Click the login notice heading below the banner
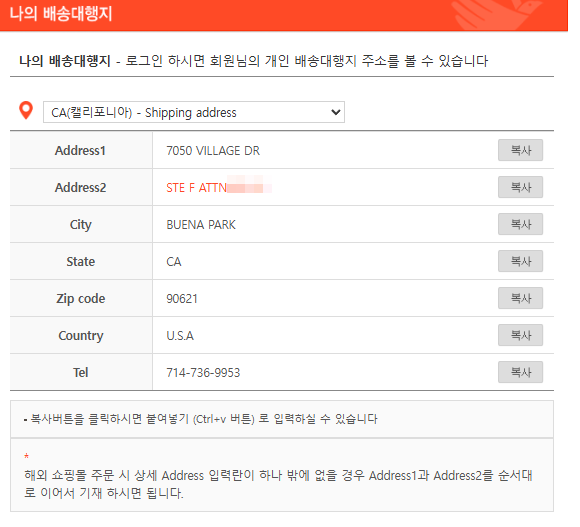This screenshot has height=527, width=580. pos(253,61)
